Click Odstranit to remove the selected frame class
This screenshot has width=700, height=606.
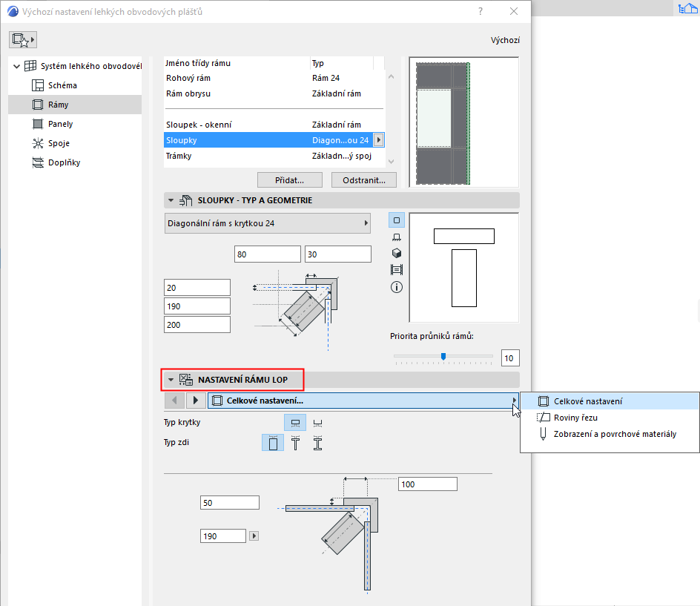click(x=363, y=180)
